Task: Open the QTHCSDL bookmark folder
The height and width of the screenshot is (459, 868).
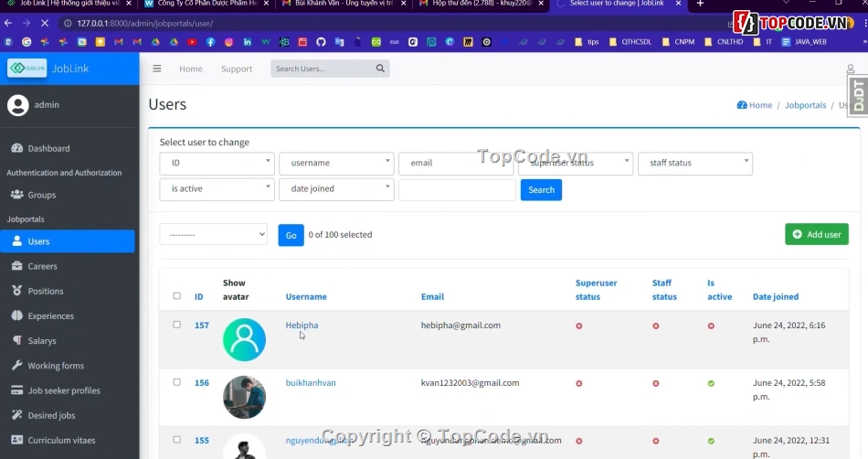Action: click(630, 41)
